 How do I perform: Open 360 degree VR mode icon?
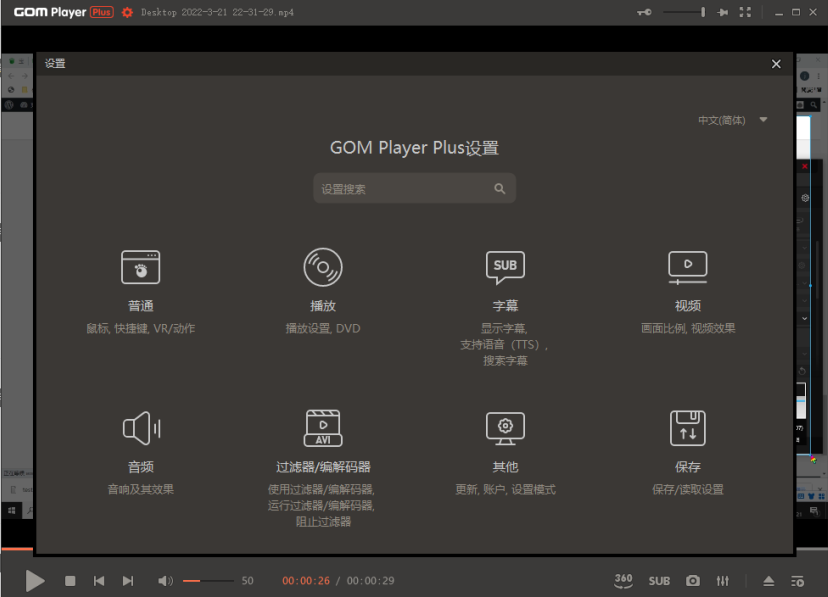[x=623, y=580]
